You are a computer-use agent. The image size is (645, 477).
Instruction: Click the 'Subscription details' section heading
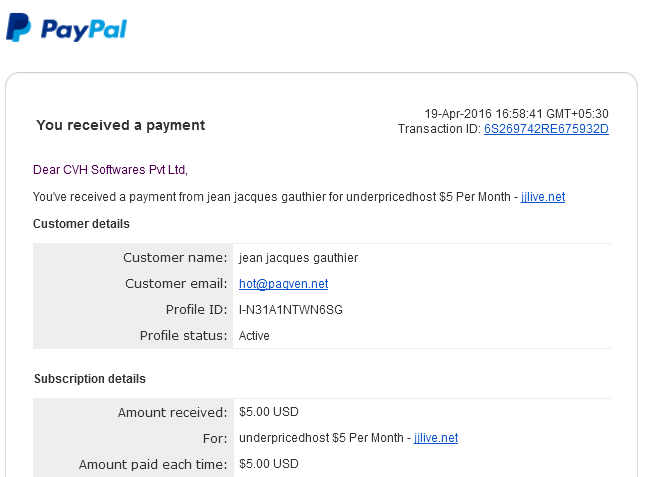90,379
